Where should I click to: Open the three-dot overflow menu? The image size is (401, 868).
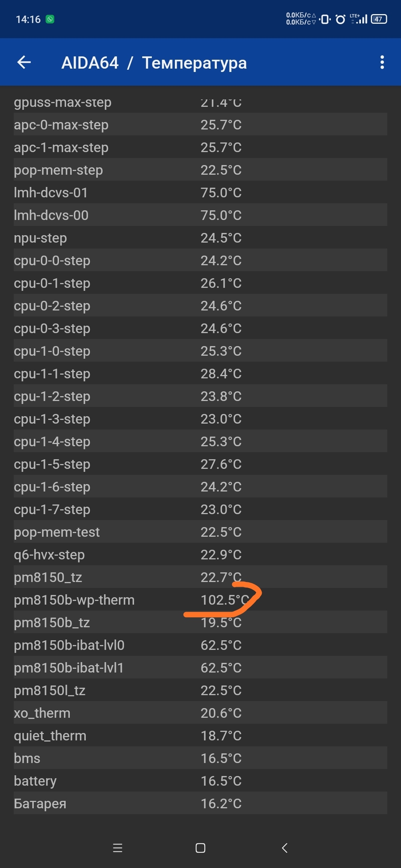tap(382, 62)
